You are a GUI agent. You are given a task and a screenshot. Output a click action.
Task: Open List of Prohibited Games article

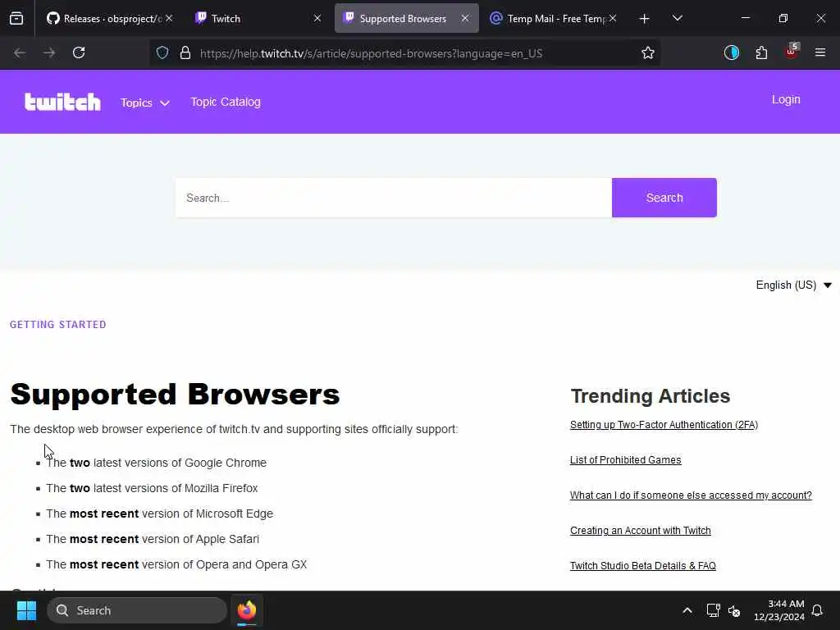tap(625, 460)
